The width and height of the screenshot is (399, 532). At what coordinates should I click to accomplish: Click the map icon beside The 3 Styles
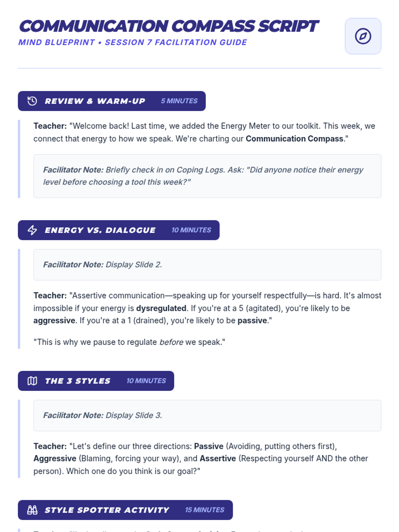point(32,381)
